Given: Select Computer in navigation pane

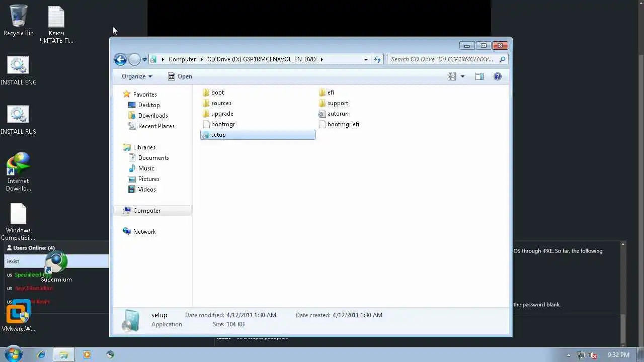Looking at the screenshot, I should tap(152, 211).
